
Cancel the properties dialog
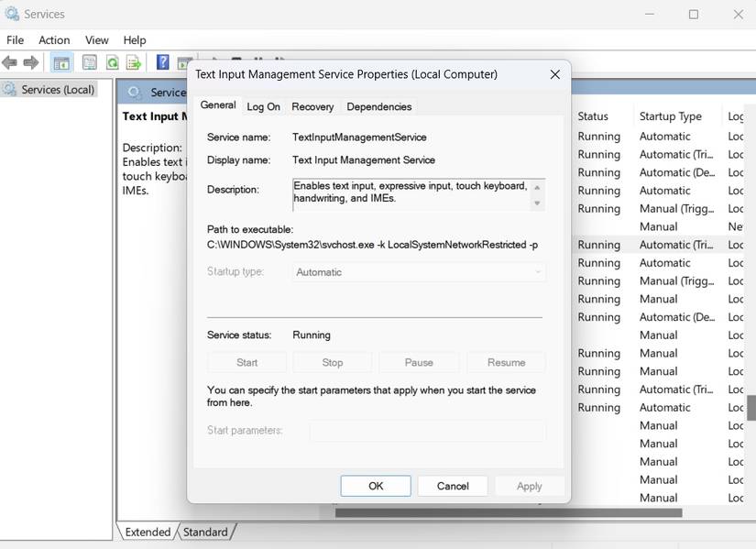point(452,486)
